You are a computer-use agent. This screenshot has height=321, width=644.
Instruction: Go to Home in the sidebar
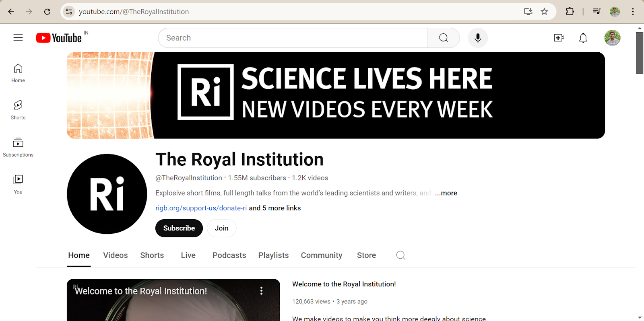click(18, 73)
